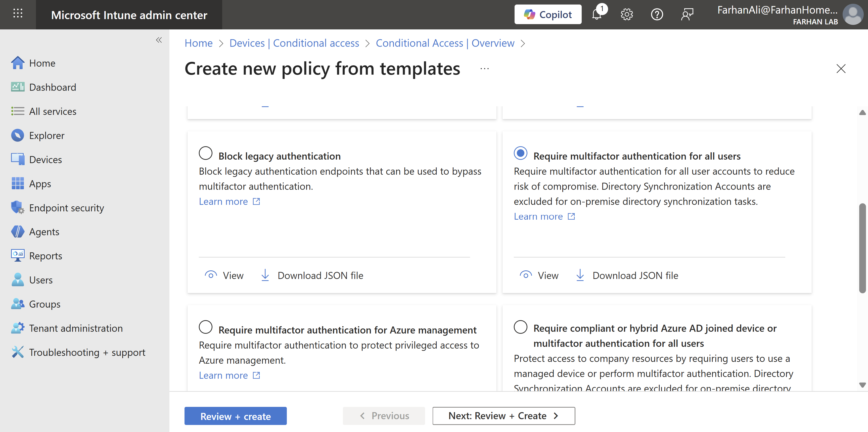
Task: Select Block legacy authentication radio button
Action: (x=206, y=153)
